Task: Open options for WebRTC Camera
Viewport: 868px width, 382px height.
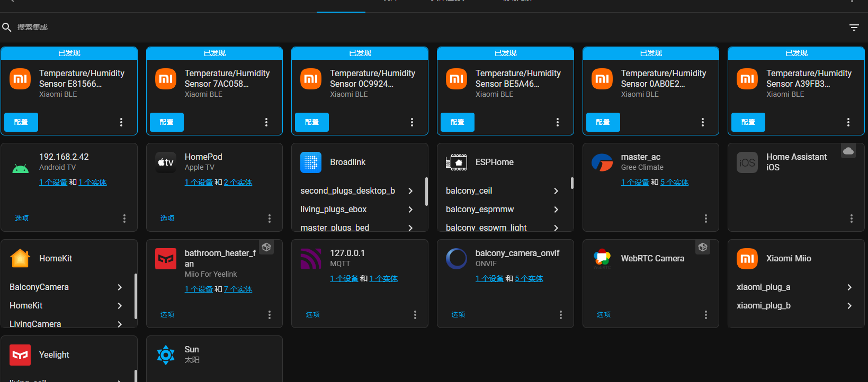Action: 604,315
